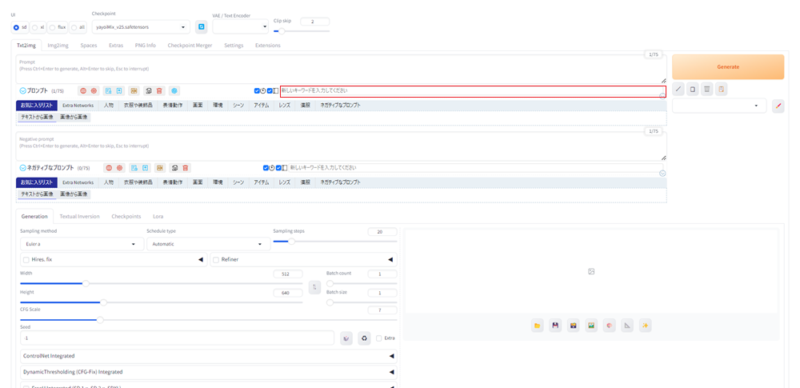Click the clear prompt trash icon under Generate
800x388 pixels.
coord(707,89)
